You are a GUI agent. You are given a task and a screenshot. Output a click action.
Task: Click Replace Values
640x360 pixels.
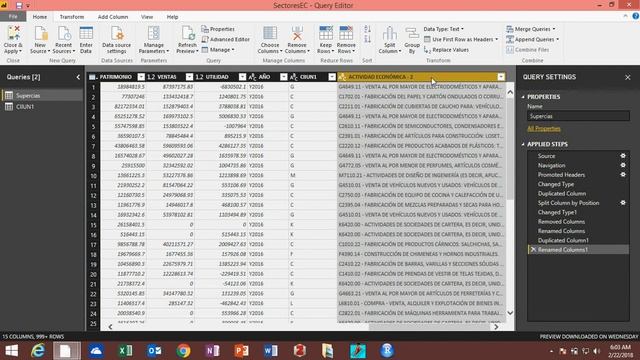447,50
